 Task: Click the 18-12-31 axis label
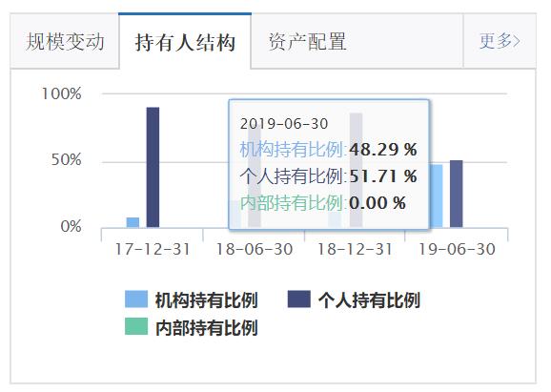pyautogui.click(x=355, y=249)
